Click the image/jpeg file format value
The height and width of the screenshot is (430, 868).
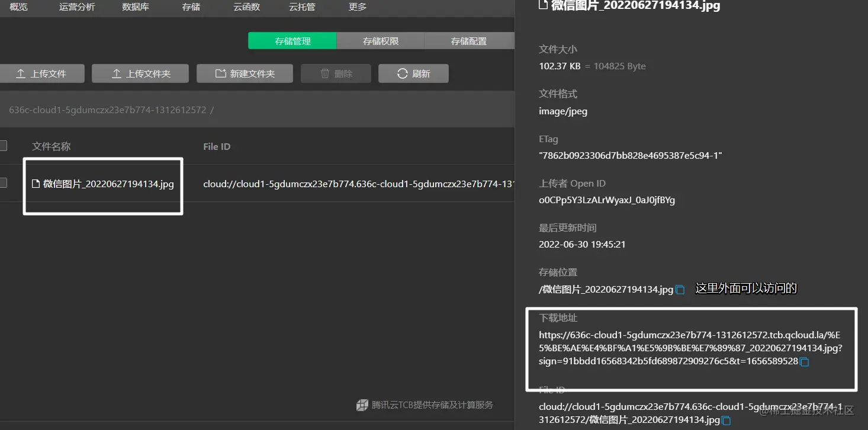coord(563,111)
